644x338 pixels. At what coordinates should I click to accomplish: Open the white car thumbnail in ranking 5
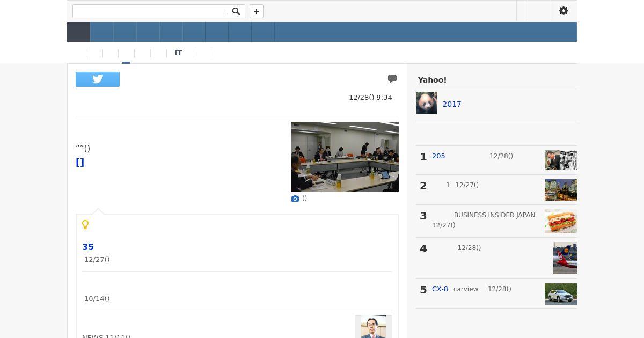[561, 294]
